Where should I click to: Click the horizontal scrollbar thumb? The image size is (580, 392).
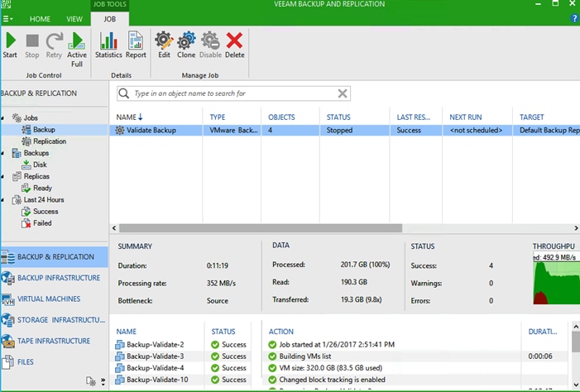coord(261,228)
